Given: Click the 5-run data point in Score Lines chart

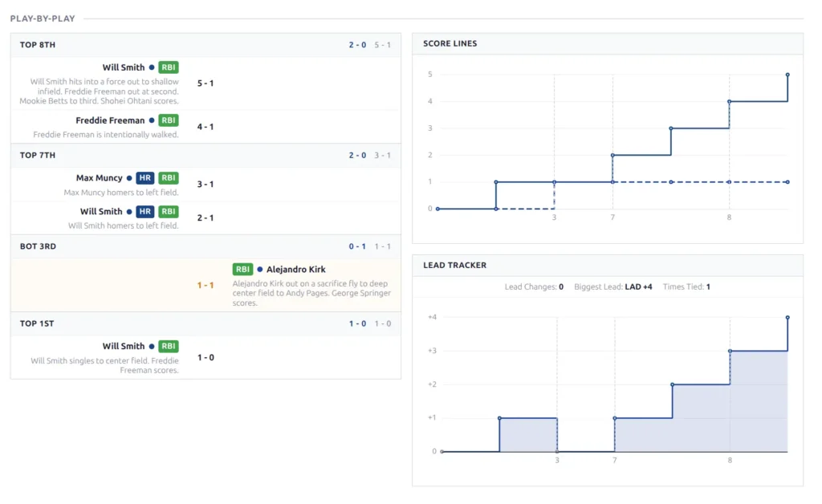Looking at the screenshot, I should [x=787, y=75].
